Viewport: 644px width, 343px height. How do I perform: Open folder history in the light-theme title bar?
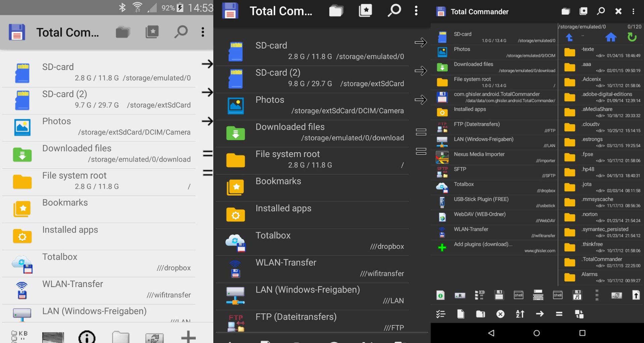pyautogui.click(x=123, y=32)
